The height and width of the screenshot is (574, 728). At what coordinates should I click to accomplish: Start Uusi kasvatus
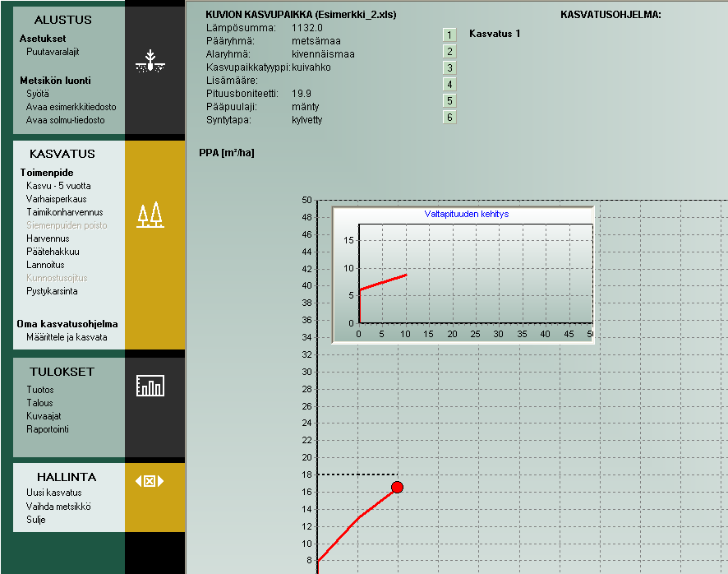[x=54, y=493]
